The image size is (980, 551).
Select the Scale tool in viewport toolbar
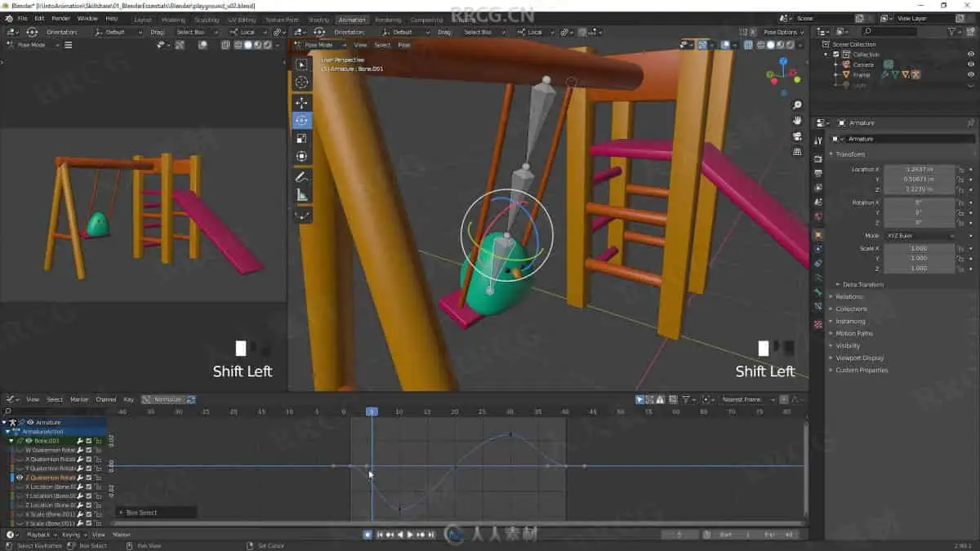click(x=301, y=139)
